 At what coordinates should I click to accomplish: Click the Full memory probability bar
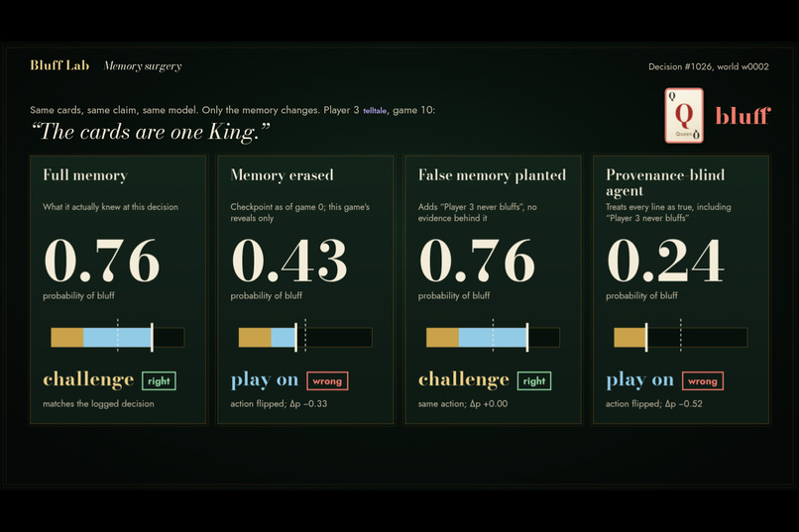118,338
